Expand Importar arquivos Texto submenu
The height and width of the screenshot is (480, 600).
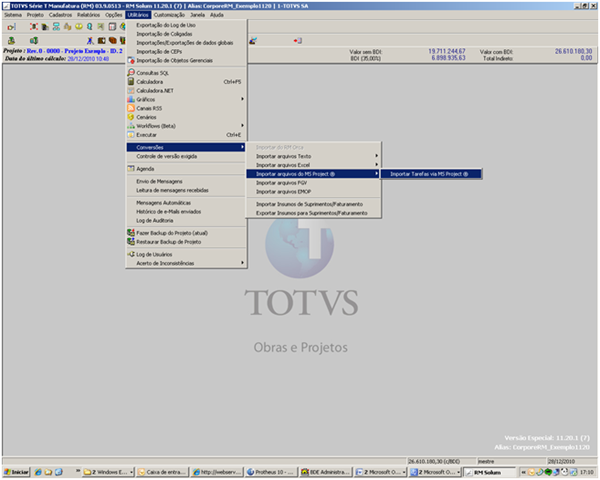313,156
